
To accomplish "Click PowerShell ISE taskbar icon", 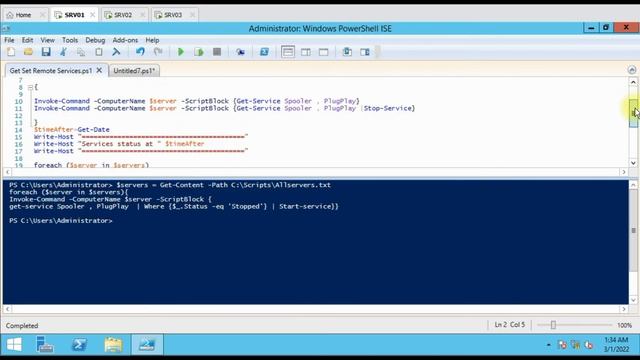I will [x=147, y=345].
